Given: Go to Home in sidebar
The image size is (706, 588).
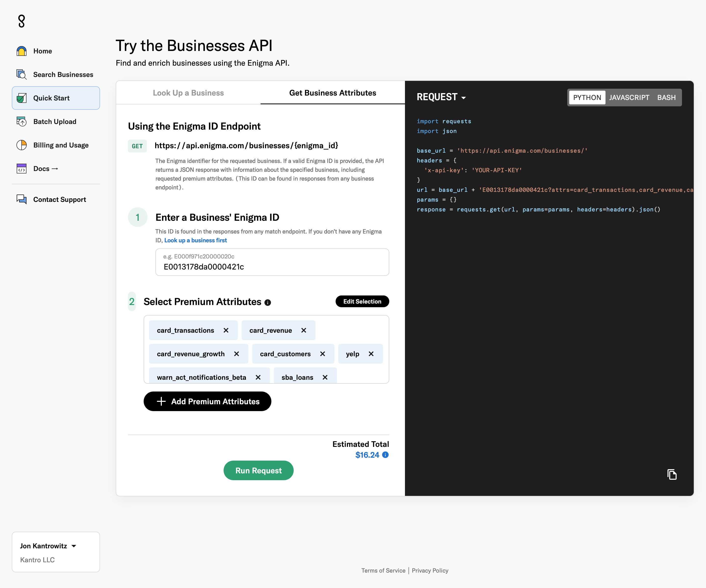Looking at the screenshot, I should (56, 51).
